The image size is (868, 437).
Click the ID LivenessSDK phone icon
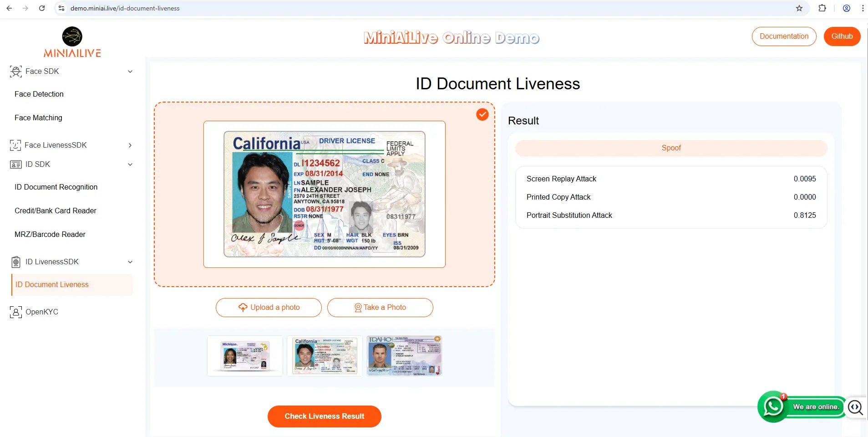[x=15, y=262]
